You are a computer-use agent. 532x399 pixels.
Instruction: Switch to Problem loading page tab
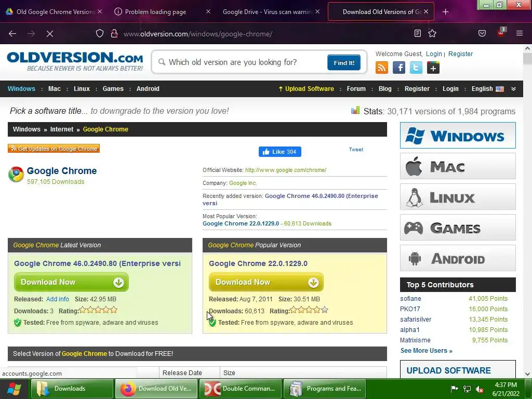[x=161, y=12]
